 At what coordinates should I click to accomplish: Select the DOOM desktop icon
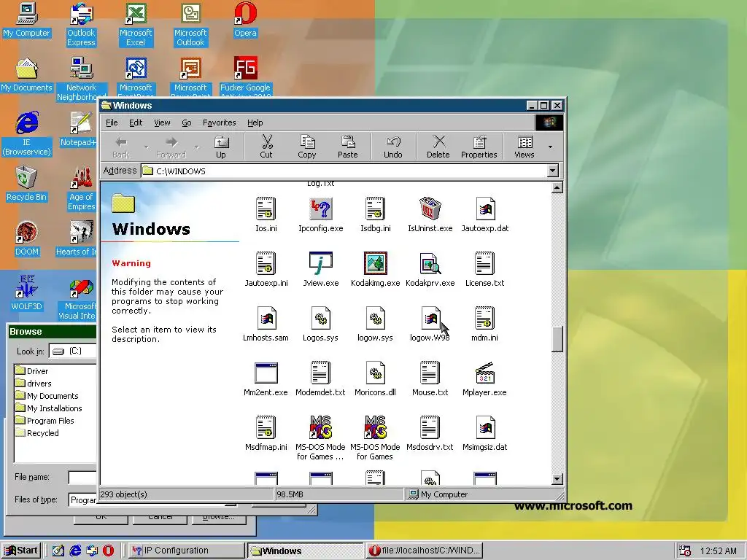click(x=26, y=239)
